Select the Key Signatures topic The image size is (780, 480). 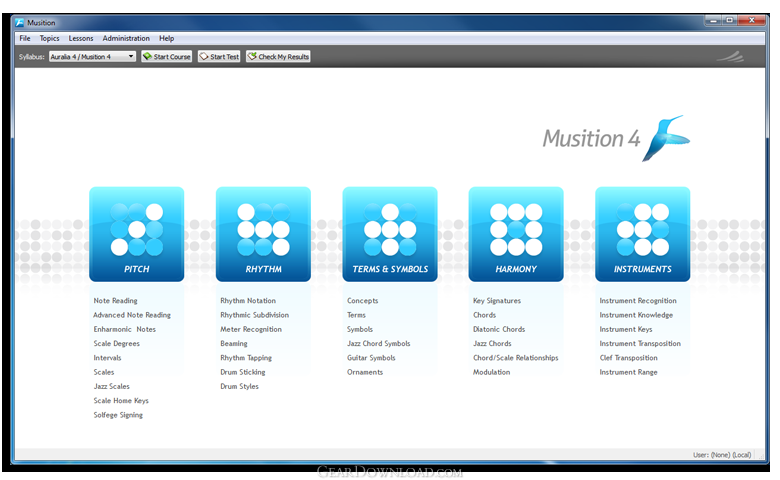pos(497,300)
